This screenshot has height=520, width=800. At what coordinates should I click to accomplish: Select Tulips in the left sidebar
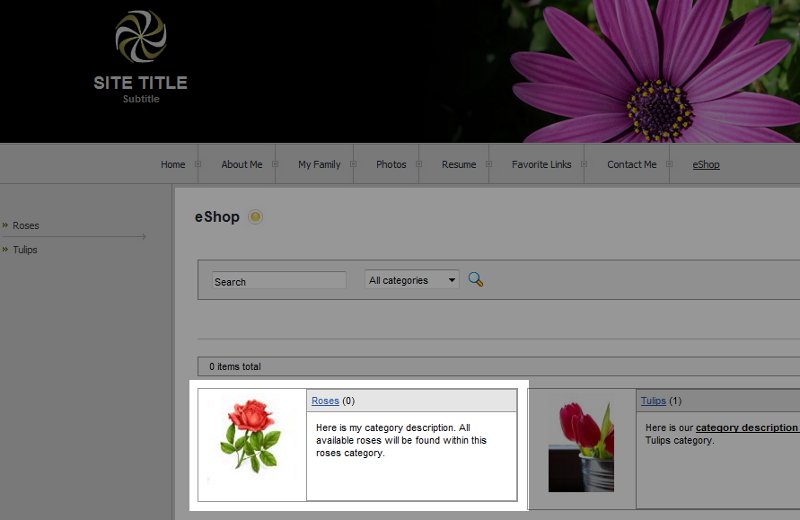25,249
